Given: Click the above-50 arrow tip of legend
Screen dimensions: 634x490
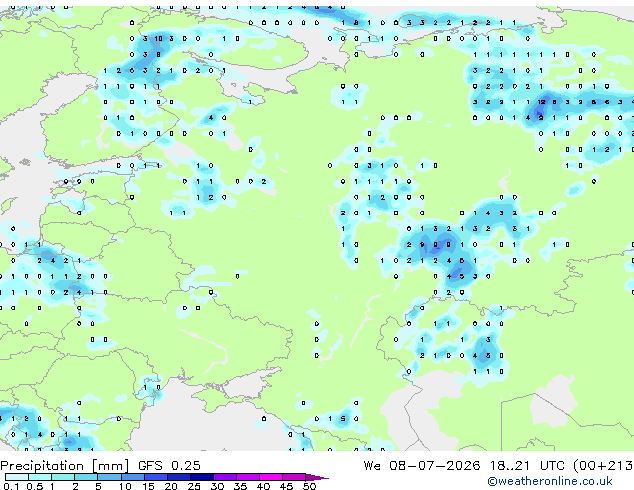Looking at the screenshot, I should click(317, 477).
